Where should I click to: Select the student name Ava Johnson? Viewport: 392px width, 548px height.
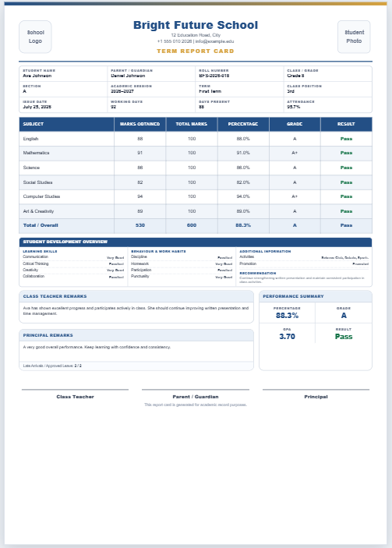[x=37, y=76]
